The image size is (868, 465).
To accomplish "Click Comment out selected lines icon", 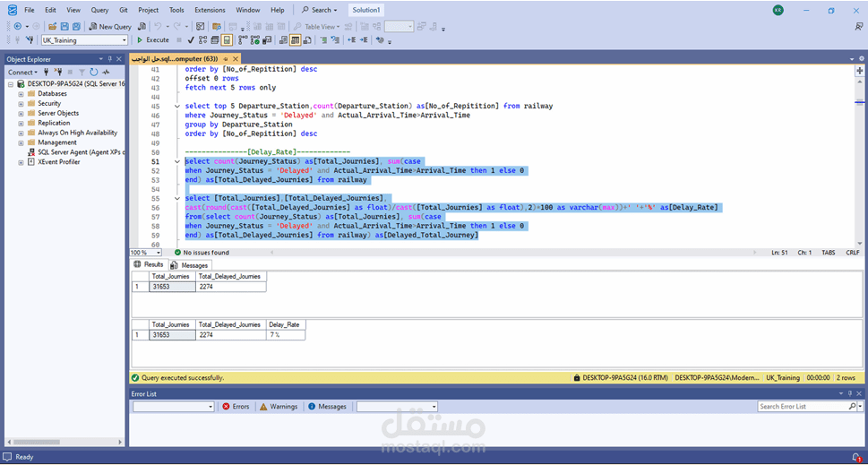I will click(x=323, y=39).
